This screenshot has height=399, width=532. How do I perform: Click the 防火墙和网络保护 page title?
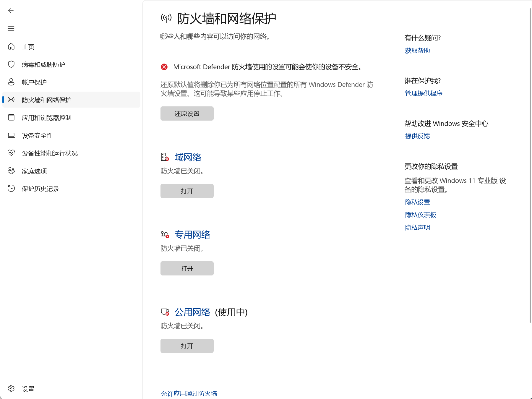(227, 19)
